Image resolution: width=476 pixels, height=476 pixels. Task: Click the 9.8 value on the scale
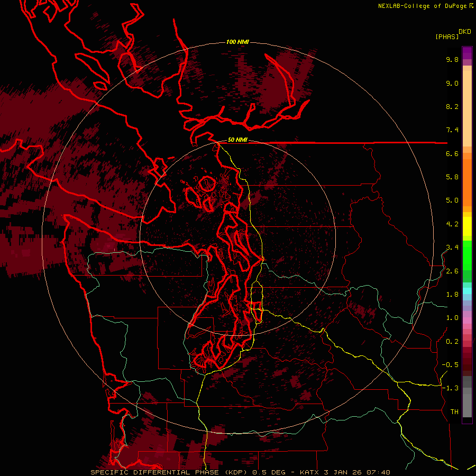[452, 59]
